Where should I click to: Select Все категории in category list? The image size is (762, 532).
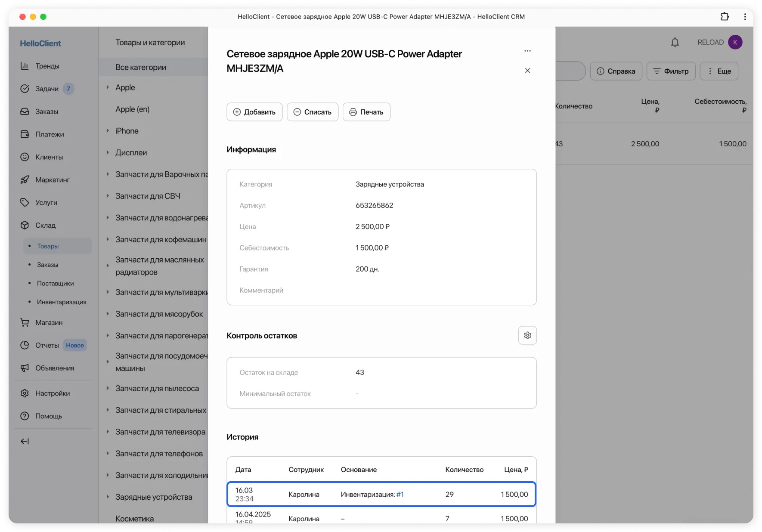(141, 67)
